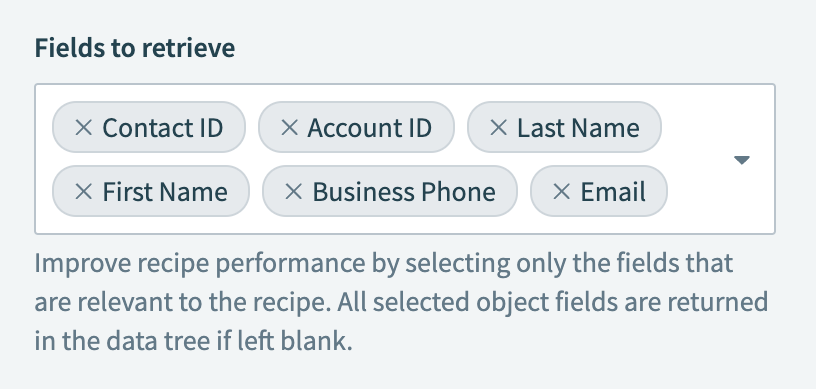Image resolution: width=816 pixels, height=389 pixels.
Task: Click the X on Business Phone chip
Action: (x=294, y=191)
